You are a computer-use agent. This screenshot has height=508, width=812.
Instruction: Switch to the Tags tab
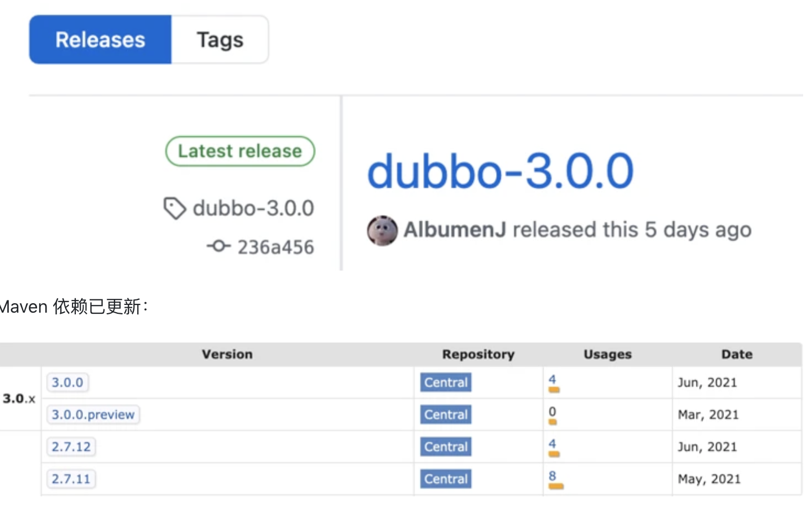click(x=219, y=39)
